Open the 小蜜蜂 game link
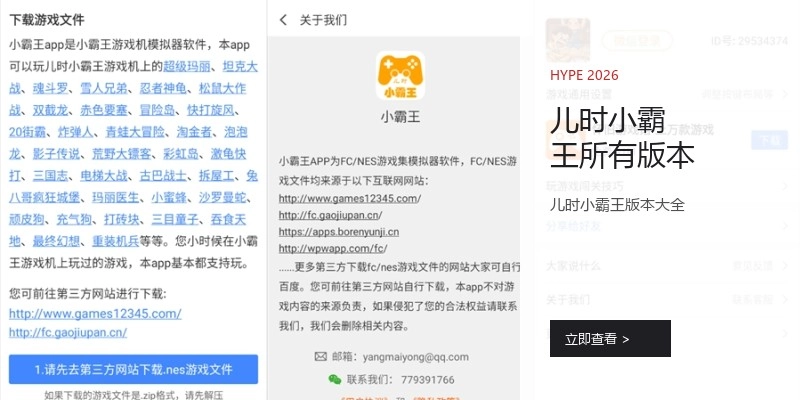Image resolution: width=800 pixels, height=400 pixels. 169,197
